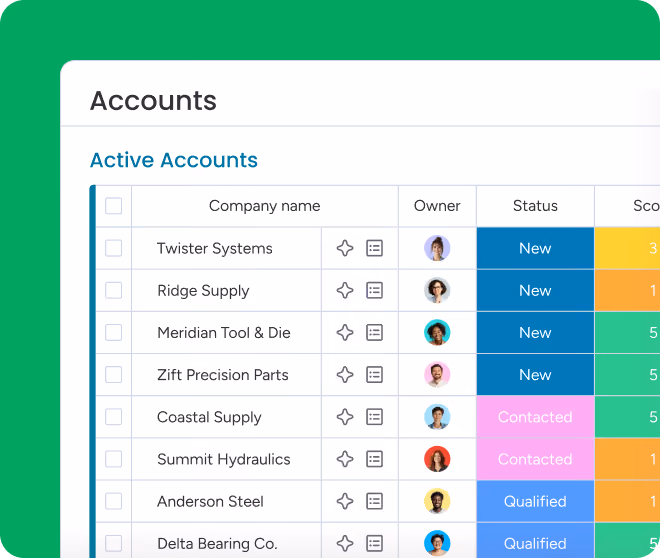Open status cell for Zift Precision Parts
The image size is (660, 558).
[x=535, y=375]
